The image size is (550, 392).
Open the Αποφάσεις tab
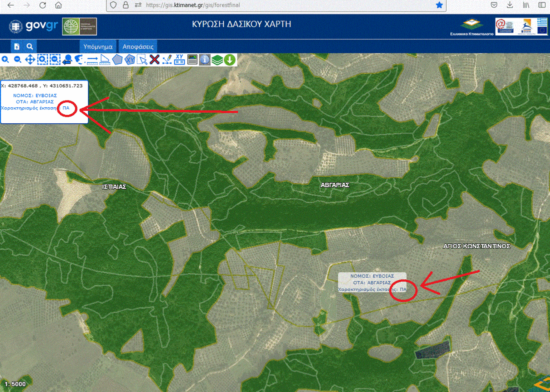point(138,46)
